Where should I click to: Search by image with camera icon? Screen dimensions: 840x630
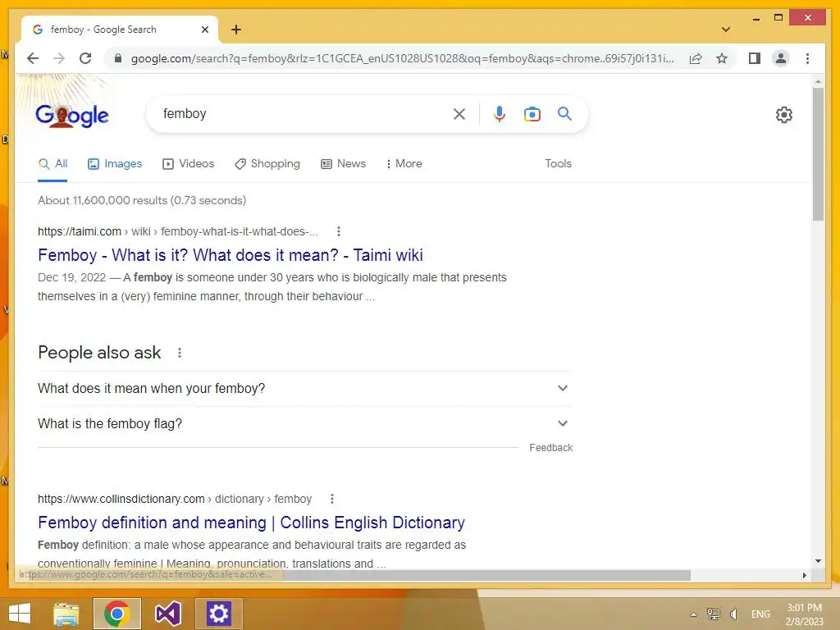[x=532, y=113]
